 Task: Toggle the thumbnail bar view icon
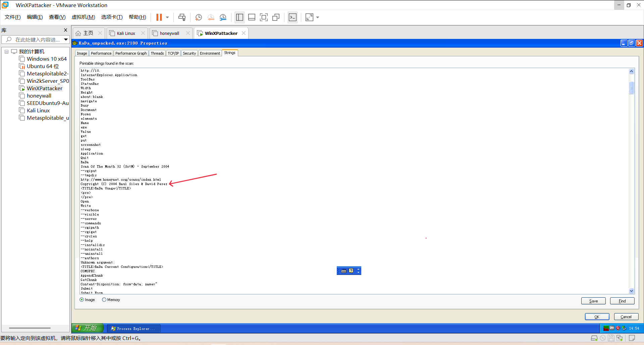pyautogui.click(x=252, y=17)
